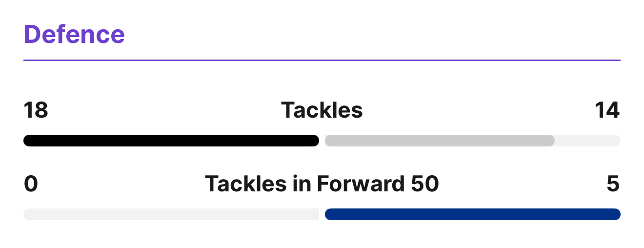
Task: Select the Tackles stat label
Action: click(x=322, y=110)
